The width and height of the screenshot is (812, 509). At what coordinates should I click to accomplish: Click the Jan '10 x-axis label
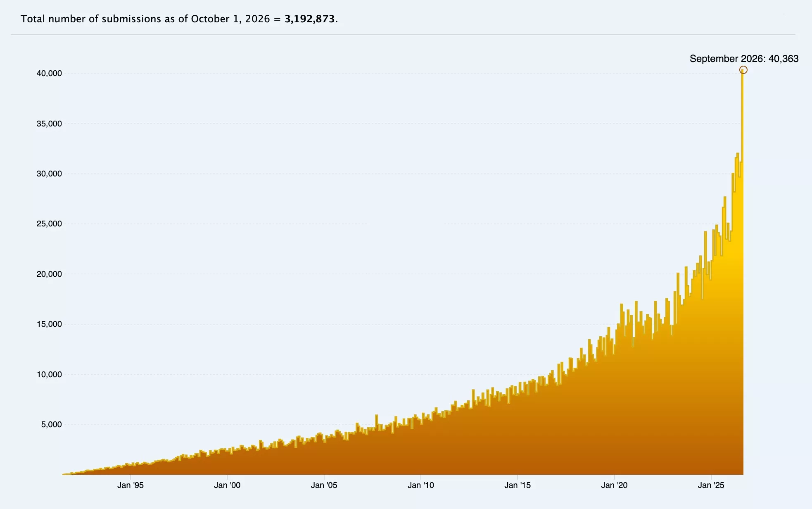coord(421,485)
